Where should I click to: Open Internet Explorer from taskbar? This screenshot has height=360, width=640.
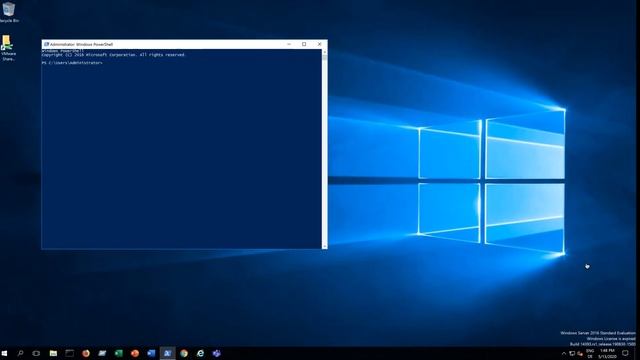coord(200,353)
